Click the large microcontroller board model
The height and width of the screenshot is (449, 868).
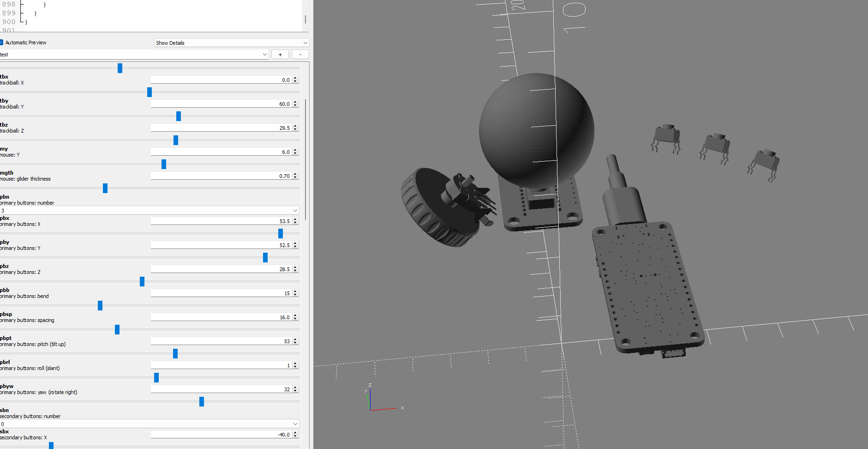(x=646, y=286)
